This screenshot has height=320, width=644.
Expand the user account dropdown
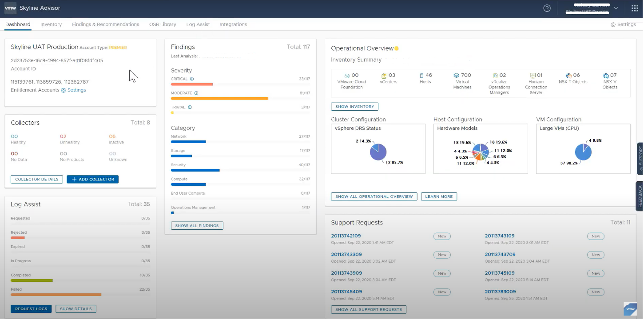point(616,8)
